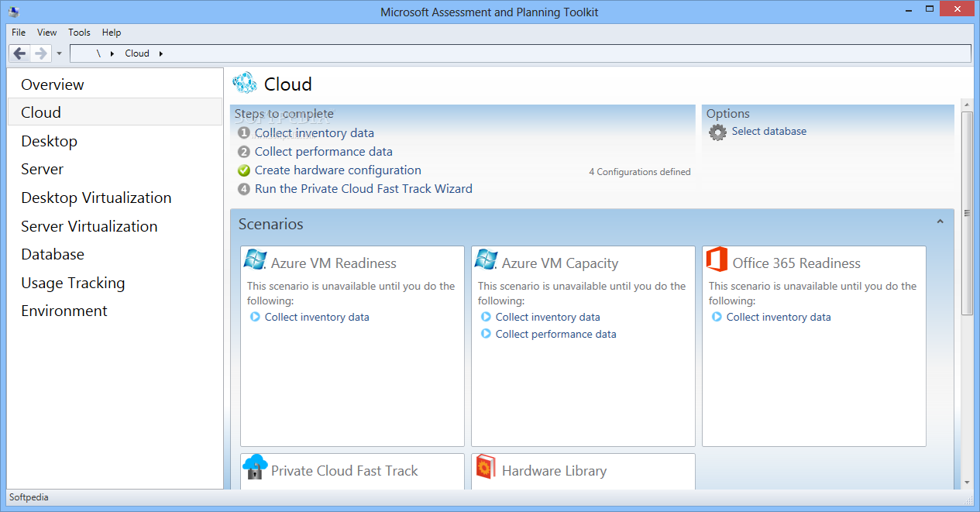The height and width of the screenshot is (512, 980).
Task: Click the step 2 number icon
Action: [244, 152]
